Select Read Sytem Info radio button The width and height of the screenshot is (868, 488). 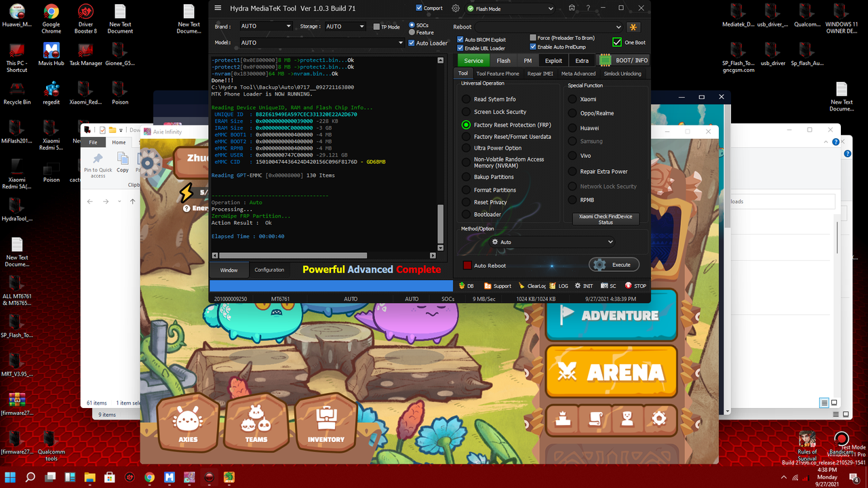point(466,99)
